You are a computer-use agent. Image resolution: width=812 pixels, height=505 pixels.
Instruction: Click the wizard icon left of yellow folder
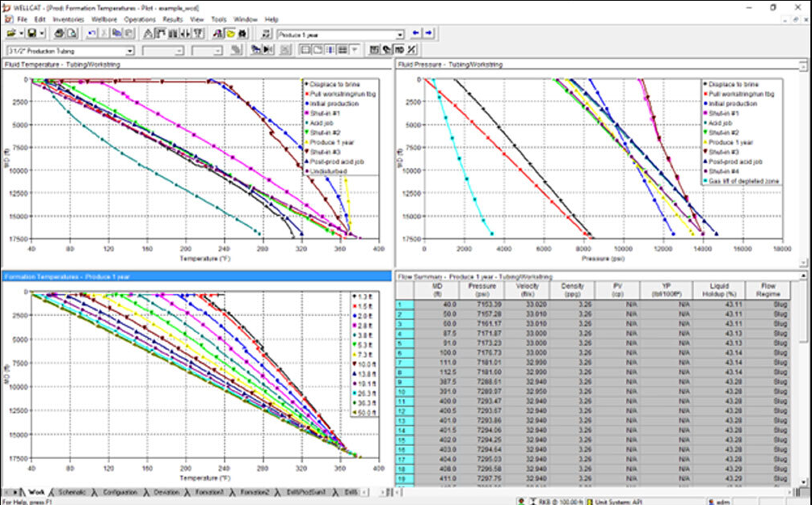point(218,34)
